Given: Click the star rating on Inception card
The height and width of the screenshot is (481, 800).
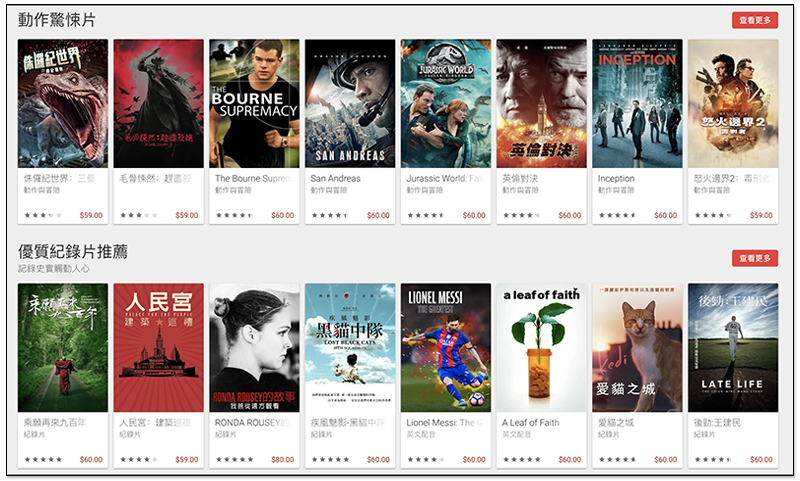Looking at the screenshot, I should (x=617, y=215).
